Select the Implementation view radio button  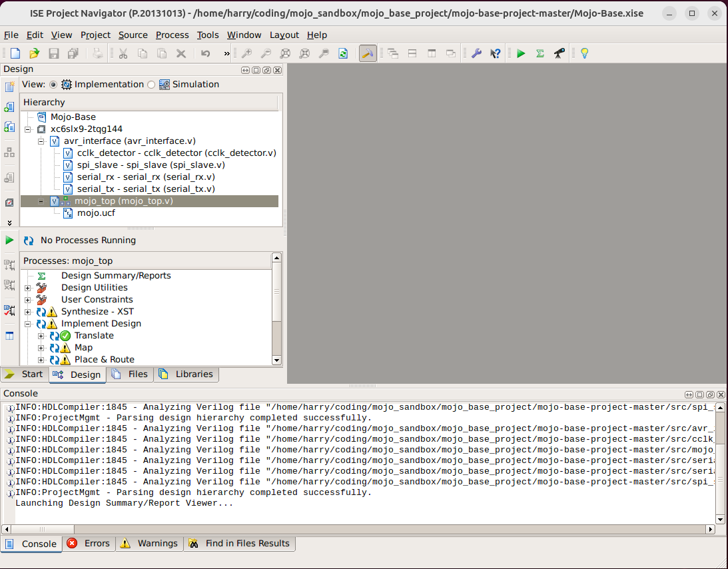coord(53,85)
